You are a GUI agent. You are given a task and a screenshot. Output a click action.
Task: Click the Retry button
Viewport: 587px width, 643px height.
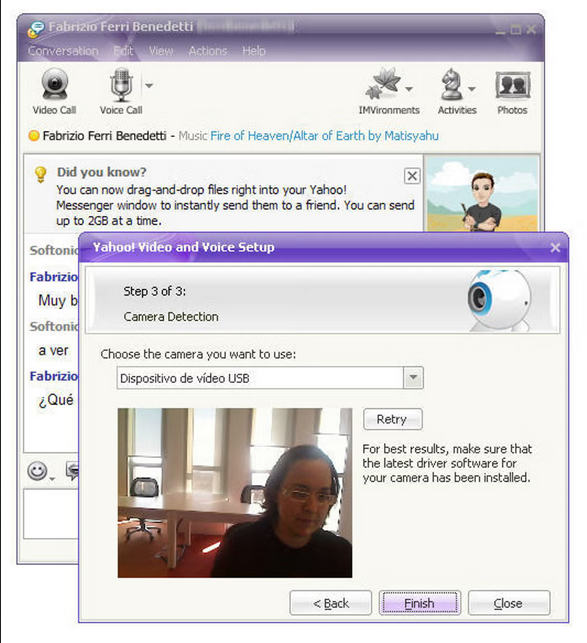[x=393, y=419]
